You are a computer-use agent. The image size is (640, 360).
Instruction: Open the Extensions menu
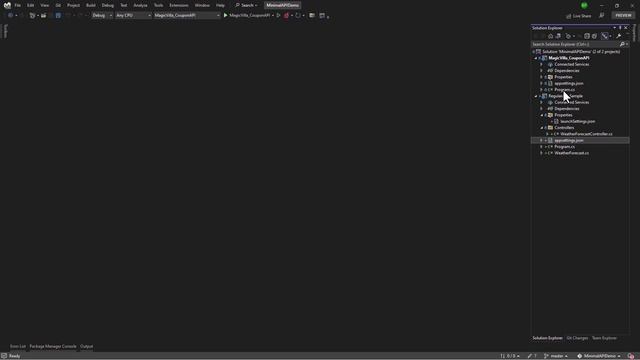[x=179, y=5]
